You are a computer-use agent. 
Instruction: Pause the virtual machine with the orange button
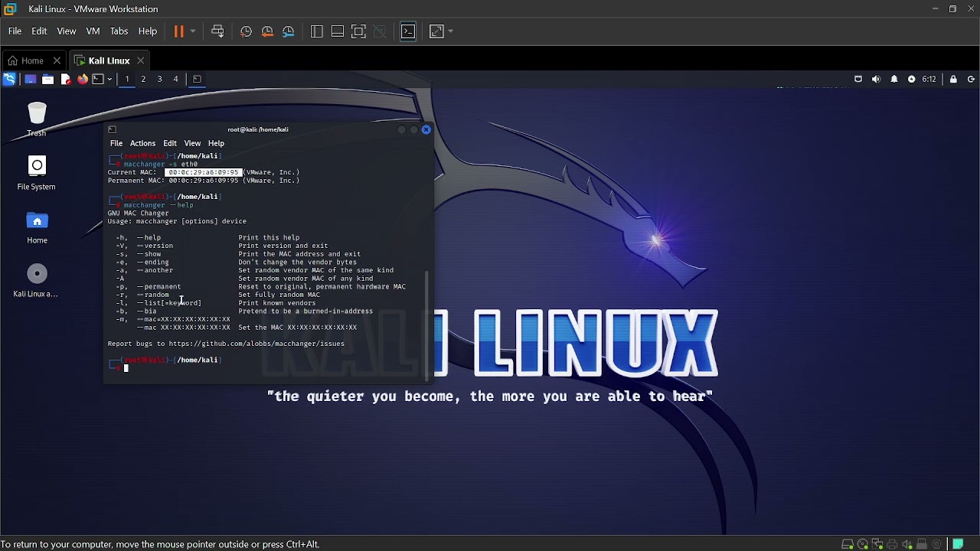pyautogui.click(x=179, y=31)
